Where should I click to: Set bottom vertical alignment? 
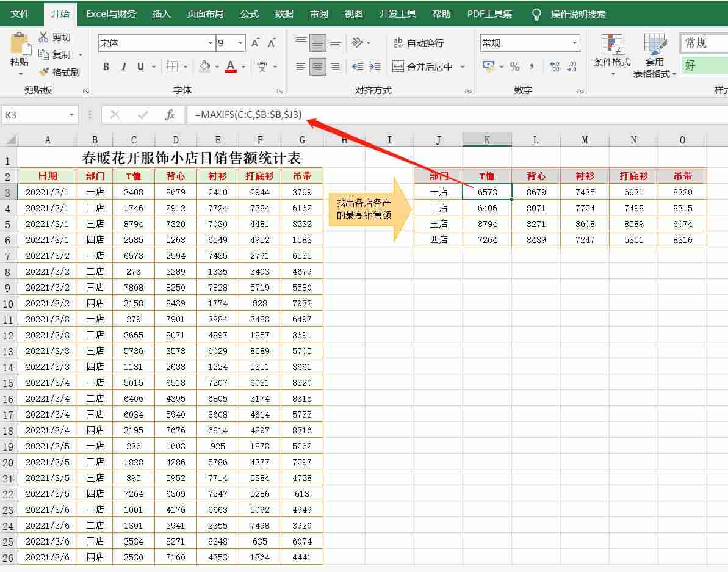(x=335, y=43)
